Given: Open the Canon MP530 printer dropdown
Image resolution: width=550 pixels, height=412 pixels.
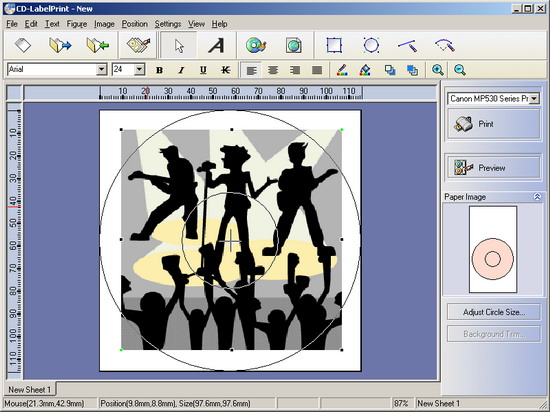Looking at the screenshot, I should pyautogui.click(x=534, y=99).
